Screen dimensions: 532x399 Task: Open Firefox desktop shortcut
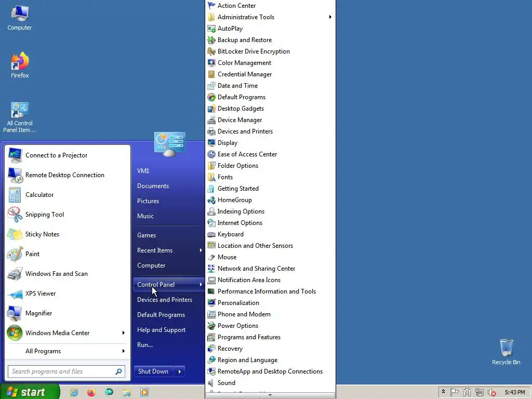20,65
